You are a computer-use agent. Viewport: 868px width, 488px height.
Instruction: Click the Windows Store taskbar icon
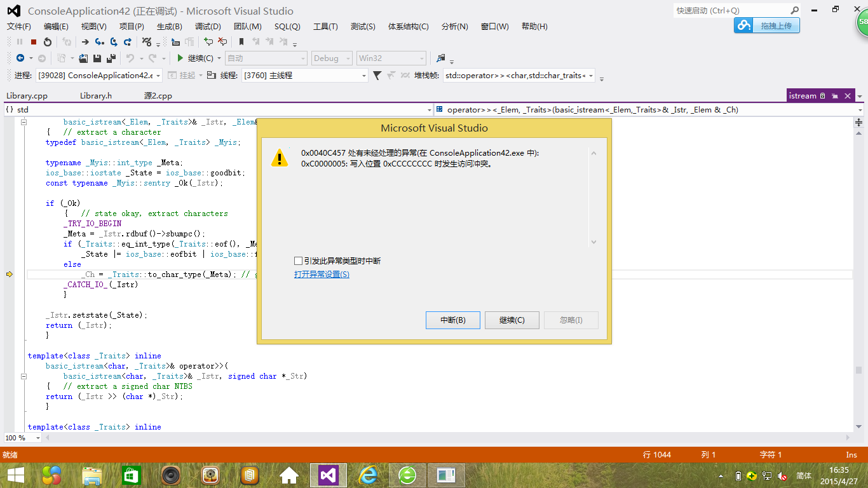click(x=131, y=475)
